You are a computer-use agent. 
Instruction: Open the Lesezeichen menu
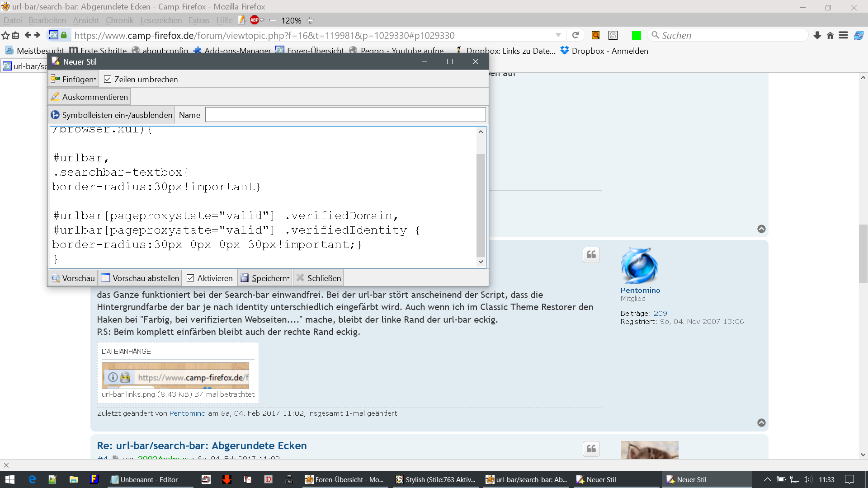coord(161,20)
